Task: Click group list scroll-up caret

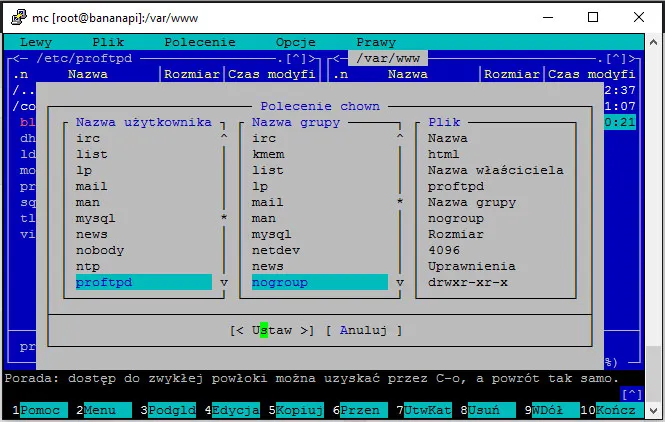Action: click(x=400, y=137)
